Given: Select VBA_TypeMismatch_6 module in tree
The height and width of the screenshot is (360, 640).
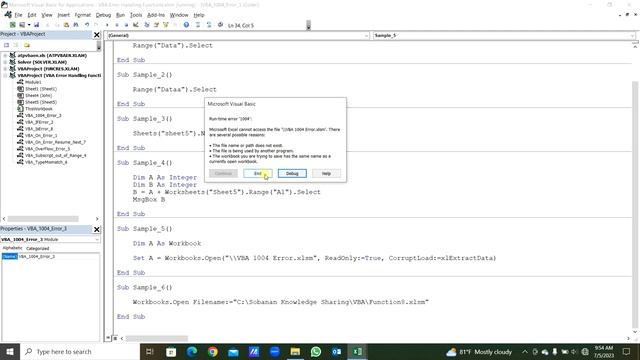Looking at the screenshot, I should tap(46, 162).
